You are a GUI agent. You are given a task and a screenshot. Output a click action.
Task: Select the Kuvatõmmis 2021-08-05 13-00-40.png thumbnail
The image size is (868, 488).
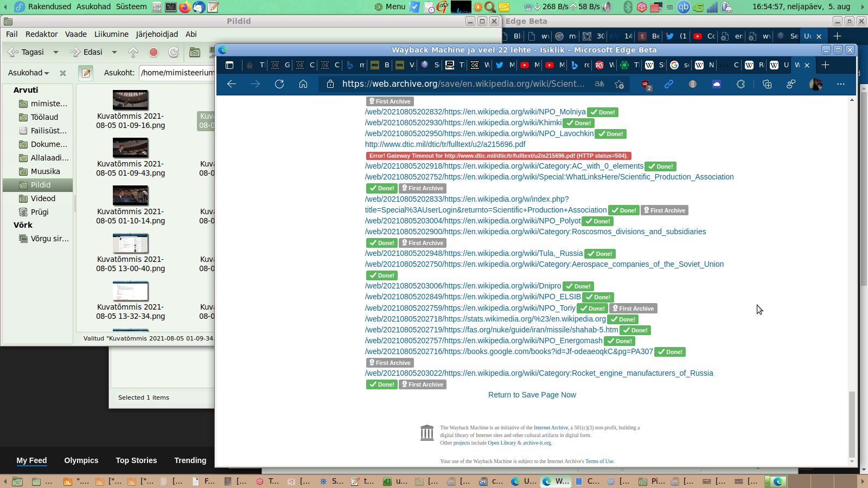[x=130, y=243]
